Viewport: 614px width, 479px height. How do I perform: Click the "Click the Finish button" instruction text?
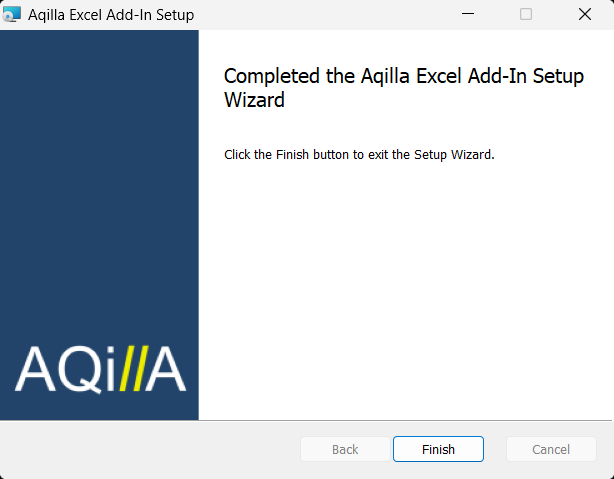pos(359,155)
